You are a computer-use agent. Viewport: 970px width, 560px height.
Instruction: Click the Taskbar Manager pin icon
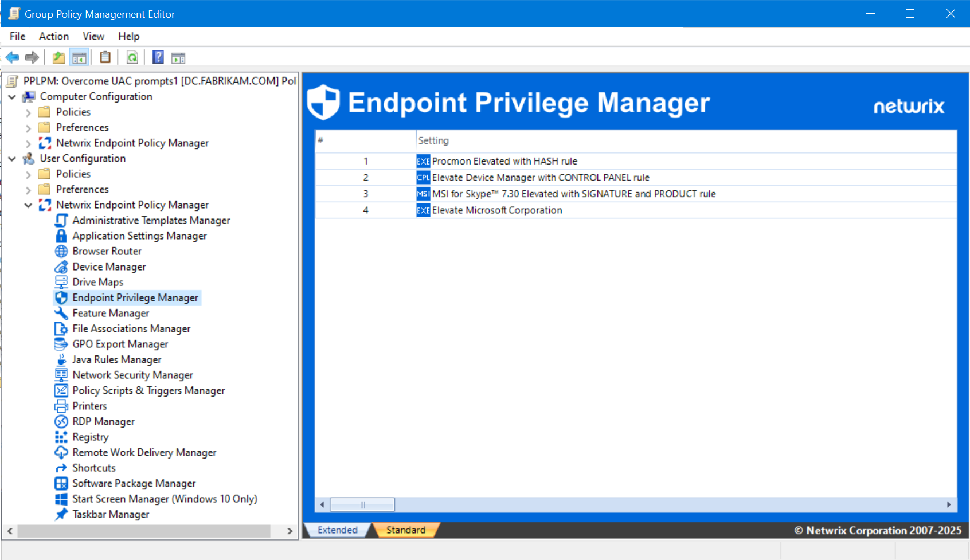61,514
